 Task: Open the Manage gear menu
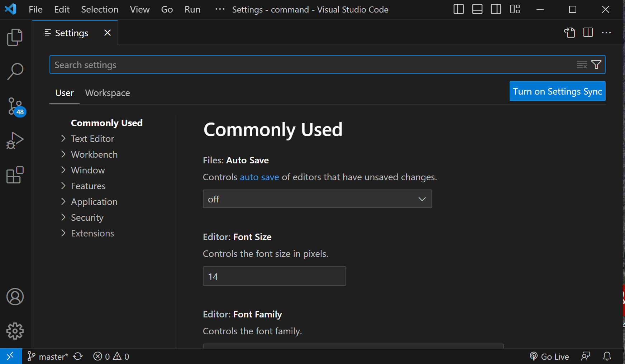[x=15, y=331]
